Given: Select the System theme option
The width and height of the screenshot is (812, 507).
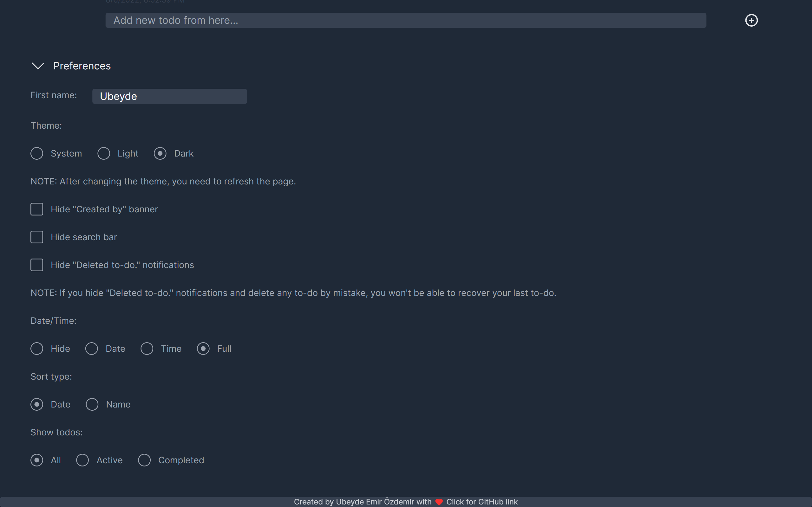Looking at the screenshot, I should (36, 153).
